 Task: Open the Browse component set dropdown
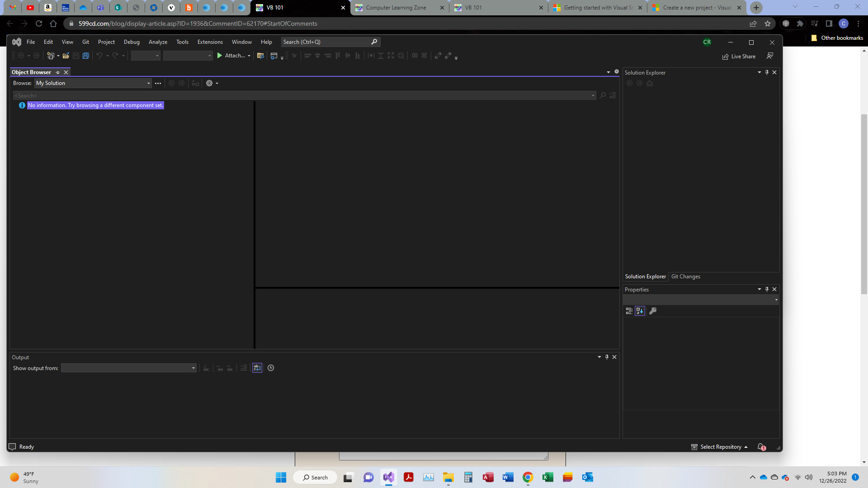click(x=148, y=83)
